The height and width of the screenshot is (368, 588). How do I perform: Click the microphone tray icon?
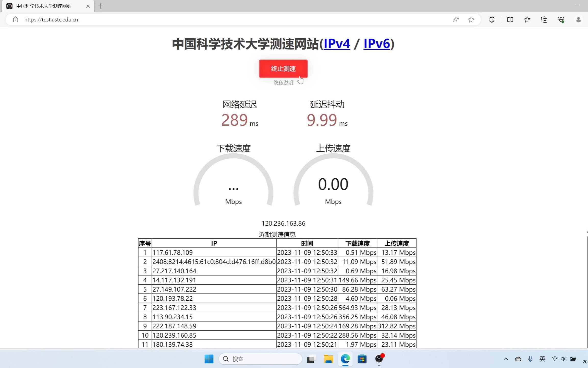tap(530, 359)
